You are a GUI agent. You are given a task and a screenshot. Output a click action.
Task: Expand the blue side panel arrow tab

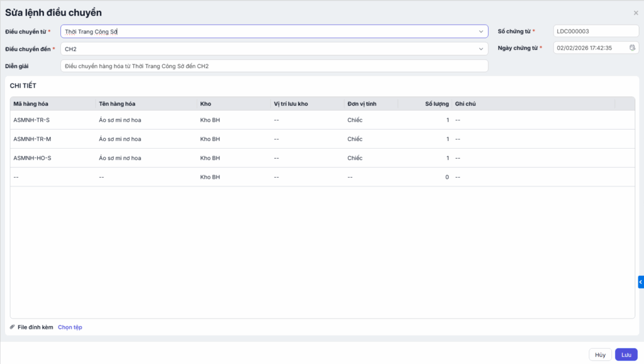tap(640, 282)
